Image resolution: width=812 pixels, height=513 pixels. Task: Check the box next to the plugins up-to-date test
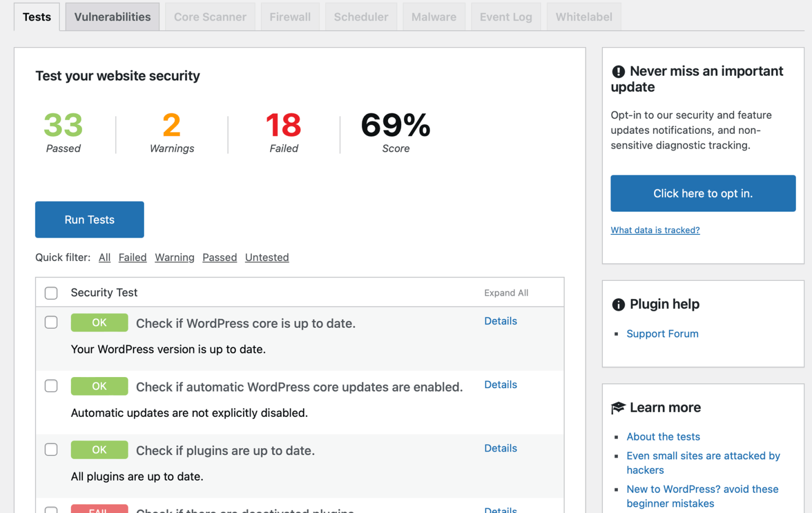pyautogui.click(x=51, y=450)
